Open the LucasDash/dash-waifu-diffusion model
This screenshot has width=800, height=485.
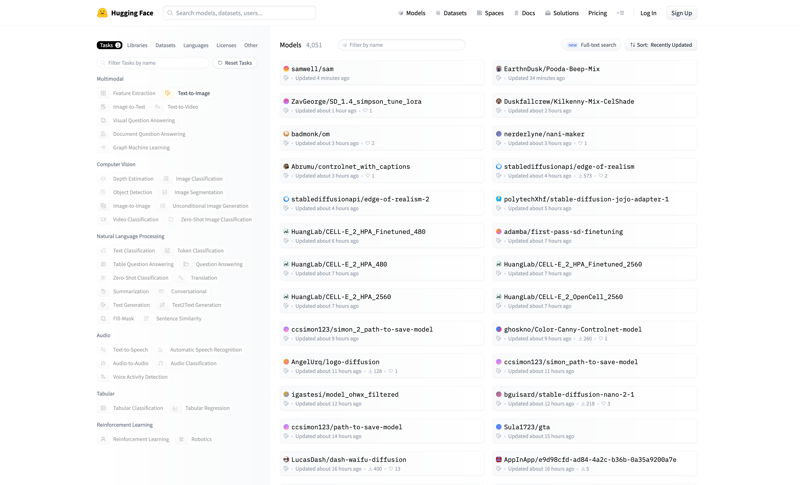(382, 464)
